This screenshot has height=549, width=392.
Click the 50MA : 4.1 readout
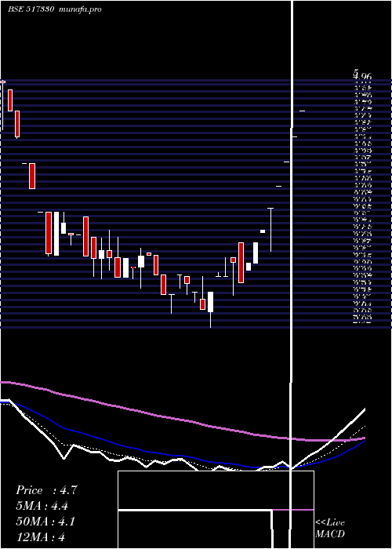tap(45, 522)
